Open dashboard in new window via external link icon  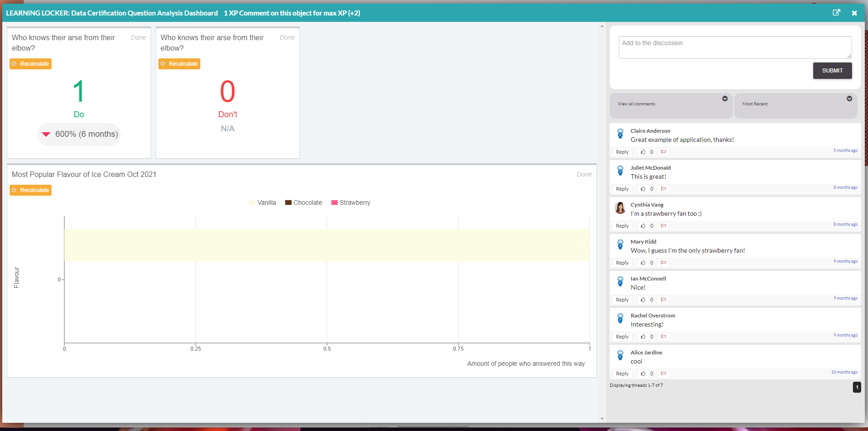tap(837, 13)
